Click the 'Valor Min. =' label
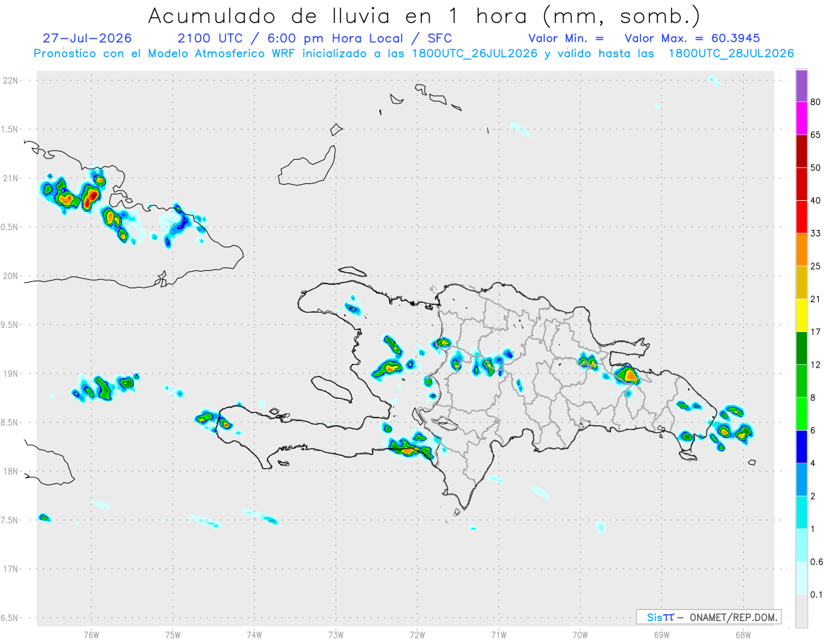This screenshot has height=644, width=834. (x=566, y=38)
